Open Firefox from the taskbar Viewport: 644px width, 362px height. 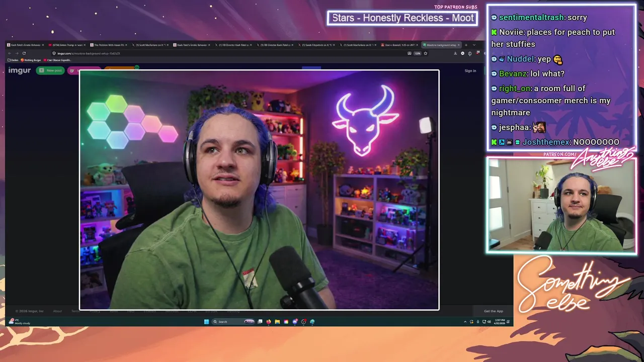click(x=269, y=322)
